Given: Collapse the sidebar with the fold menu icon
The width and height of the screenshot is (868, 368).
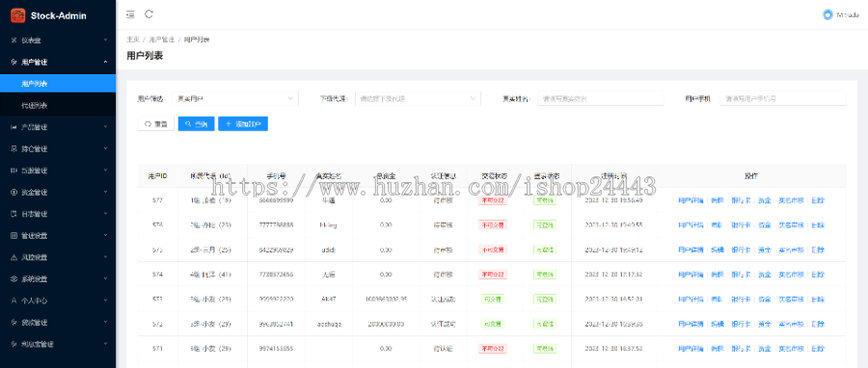Looking at the screenshot, I should tap(130, 14).
